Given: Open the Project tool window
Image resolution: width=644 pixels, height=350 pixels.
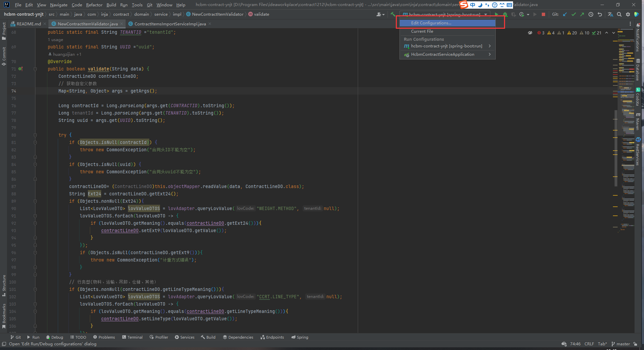Looking at the screenshot, I should pyautogui.click(x=4, y=31).
